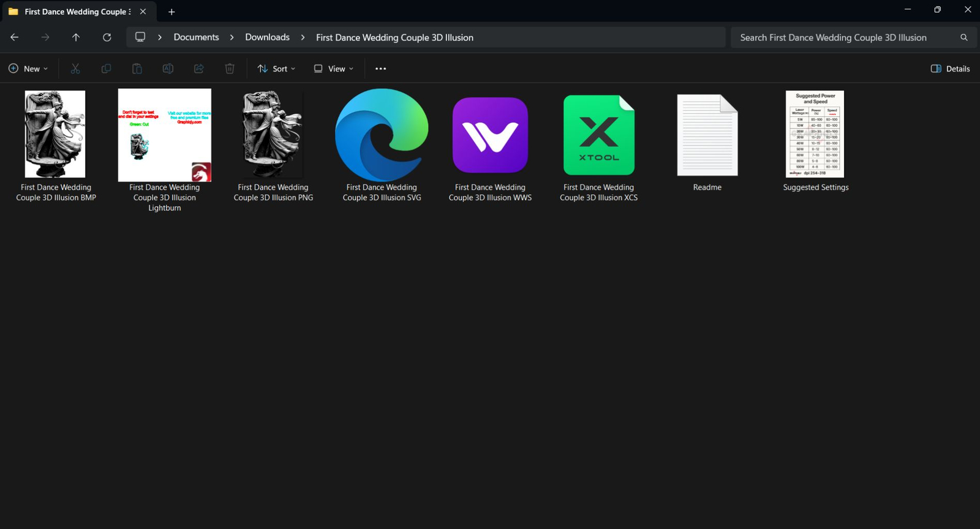Go back using the back arrow
The height and width of the screenshot is (529, 980).
point(15,37)
